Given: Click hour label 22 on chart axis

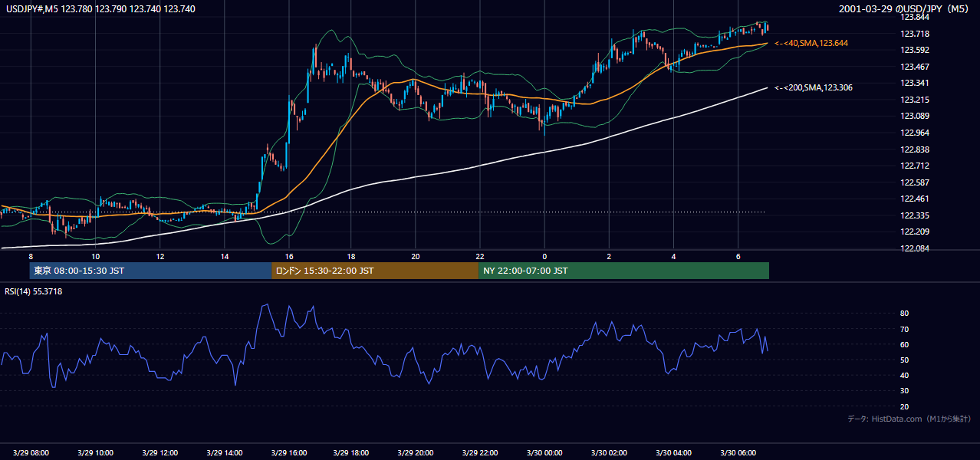Looking at the screenshot, I should 479,256.
